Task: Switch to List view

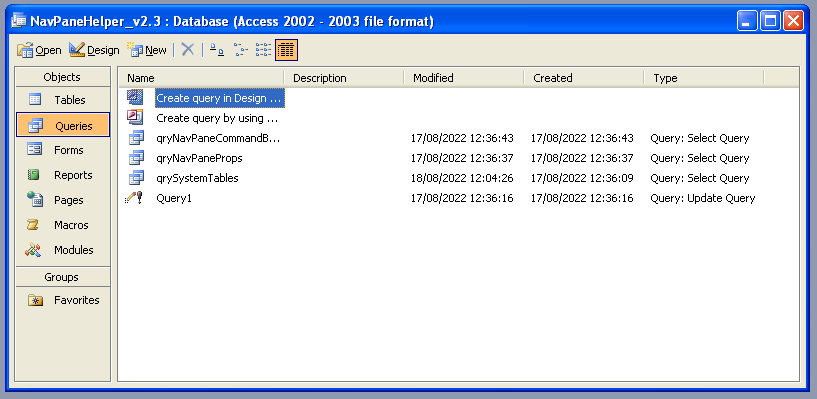Action: [x=263, y=50]
